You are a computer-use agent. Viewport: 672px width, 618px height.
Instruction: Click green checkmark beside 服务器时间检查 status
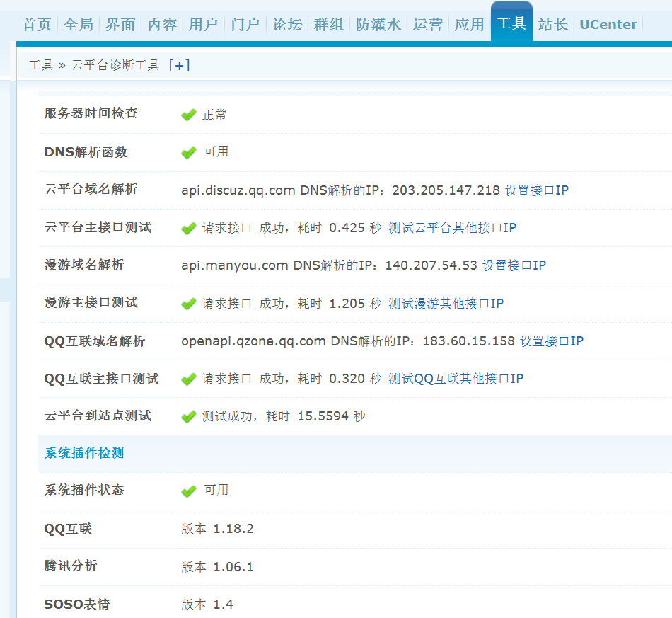(x=188, y=115)
